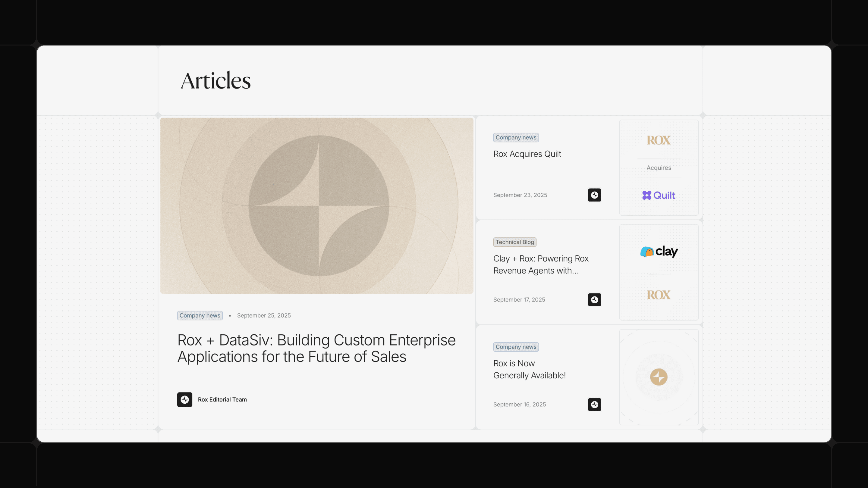Click the Rox Editorial Team avatar icon

pos(185,399)
